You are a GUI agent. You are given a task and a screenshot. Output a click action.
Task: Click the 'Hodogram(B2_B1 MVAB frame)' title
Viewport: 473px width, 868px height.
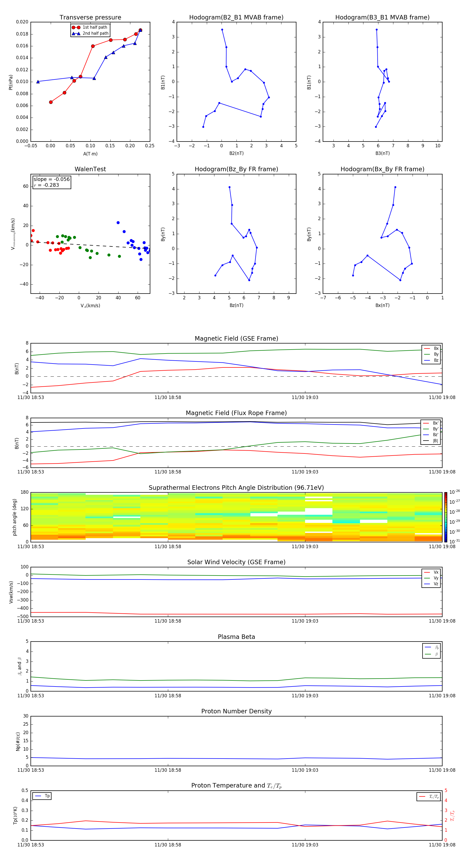236,18
